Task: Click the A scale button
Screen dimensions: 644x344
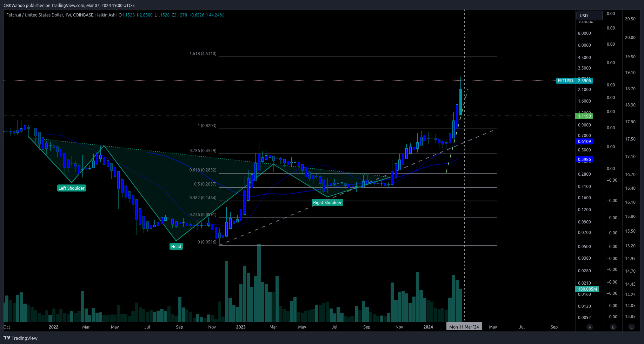Action: tap(590, 327)
